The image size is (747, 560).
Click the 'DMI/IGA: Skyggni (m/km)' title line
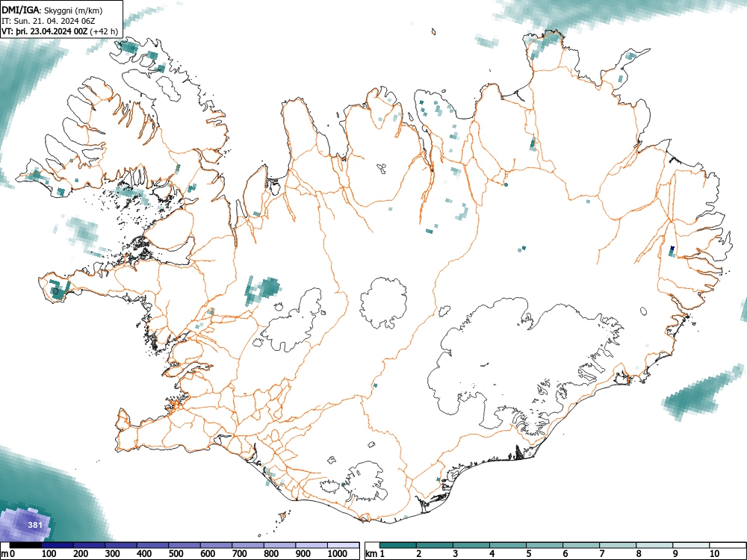point(52,10)
